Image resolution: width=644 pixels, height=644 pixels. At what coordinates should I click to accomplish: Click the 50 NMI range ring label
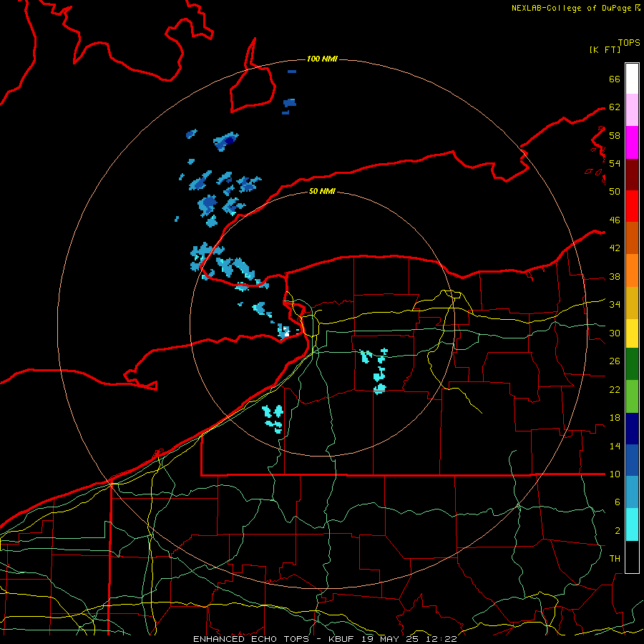tap(322, 191)
